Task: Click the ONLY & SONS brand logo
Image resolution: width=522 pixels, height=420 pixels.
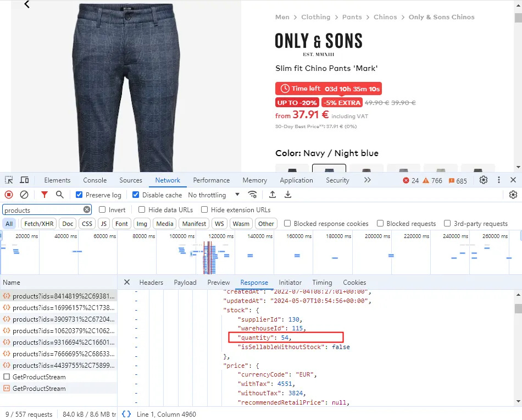Action: (x=319, y=45)
